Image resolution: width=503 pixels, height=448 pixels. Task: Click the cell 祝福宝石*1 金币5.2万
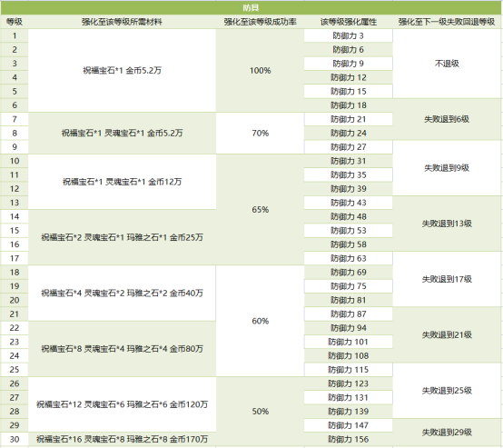[x=122, y=70]
